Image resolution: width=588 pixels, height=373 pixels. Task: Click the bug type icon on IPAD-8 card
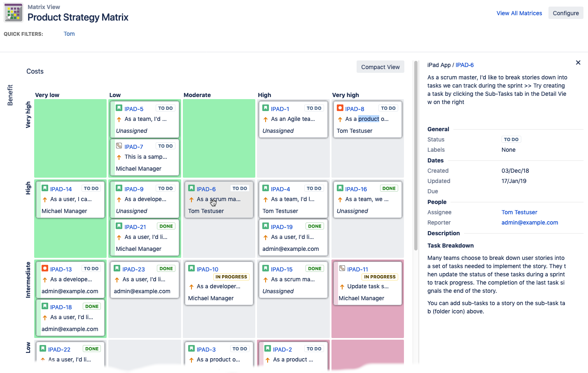340,108
